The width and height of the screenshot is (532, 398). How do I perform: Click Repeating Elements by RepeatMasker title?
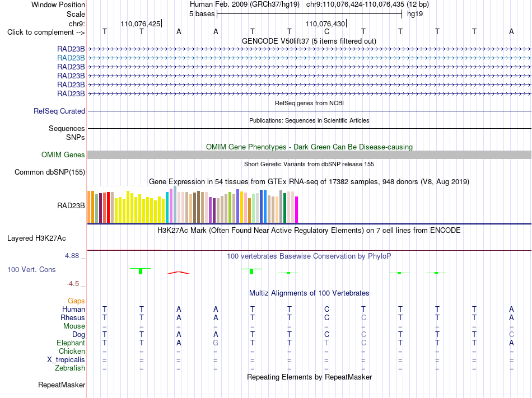pos(310,377)
